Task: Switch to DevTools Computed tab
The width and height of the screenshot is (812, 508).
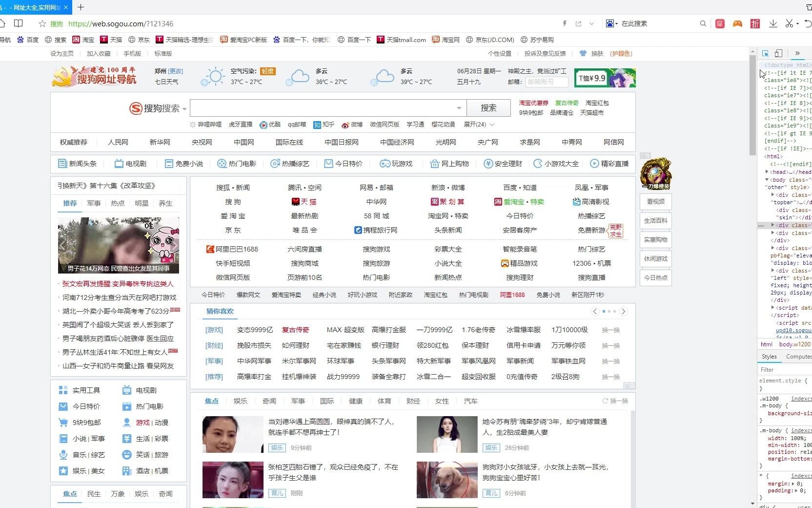Action: (798, 357)
